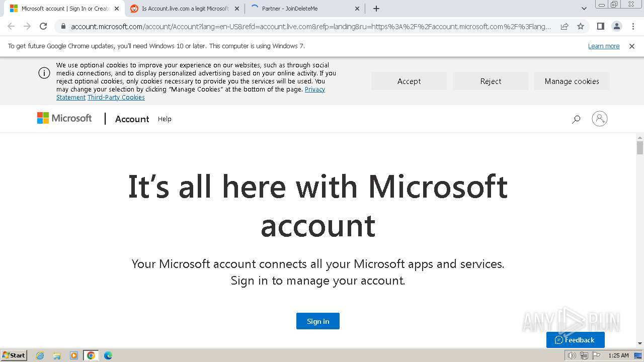This screenshot has width=644, height=362.
Task: Launch Internet Explorer from taskbar
Action: pyautogui.click(x=40, y=355)
